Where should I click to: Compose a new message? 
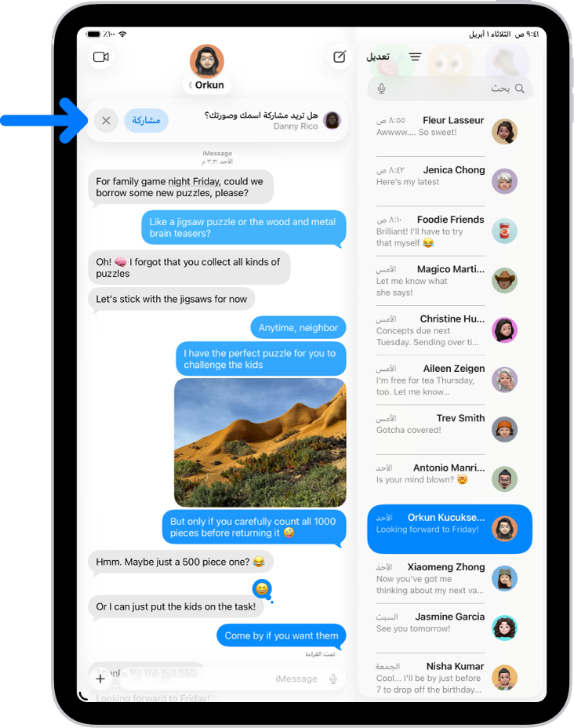click(340, 56)
